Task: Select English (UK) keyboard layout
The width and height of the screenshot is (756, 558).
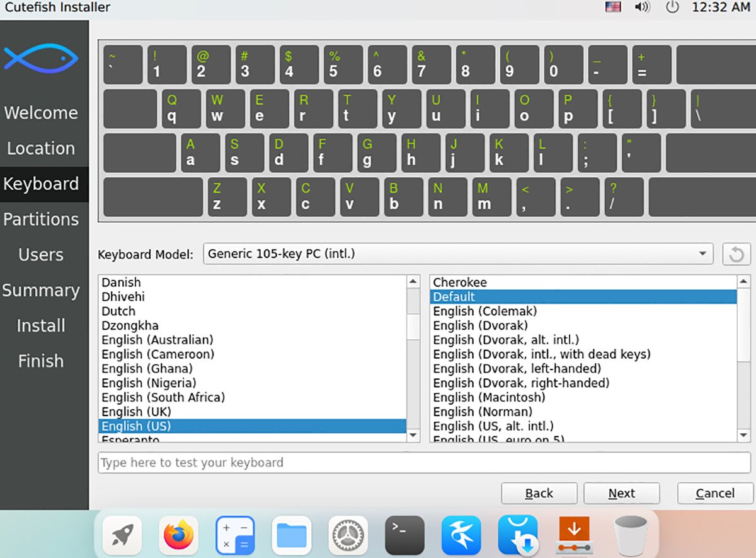Action: 136,411
